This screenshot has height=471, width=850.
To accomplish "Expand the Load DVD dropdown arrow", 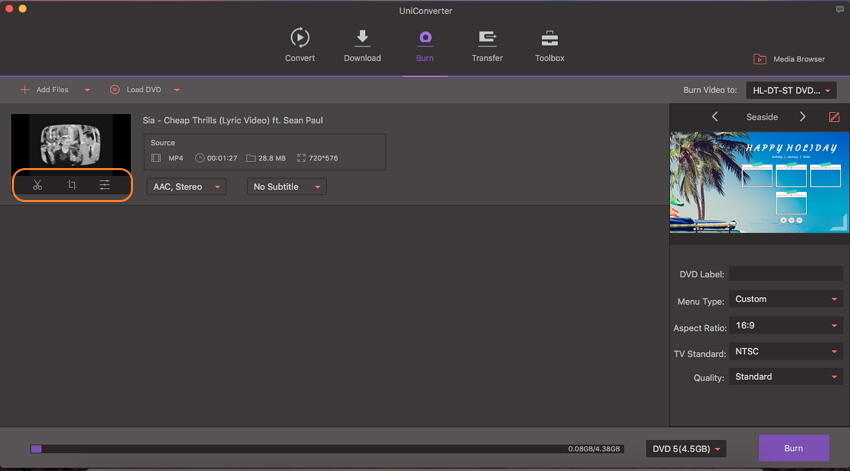I will click(x=177, y=90).
